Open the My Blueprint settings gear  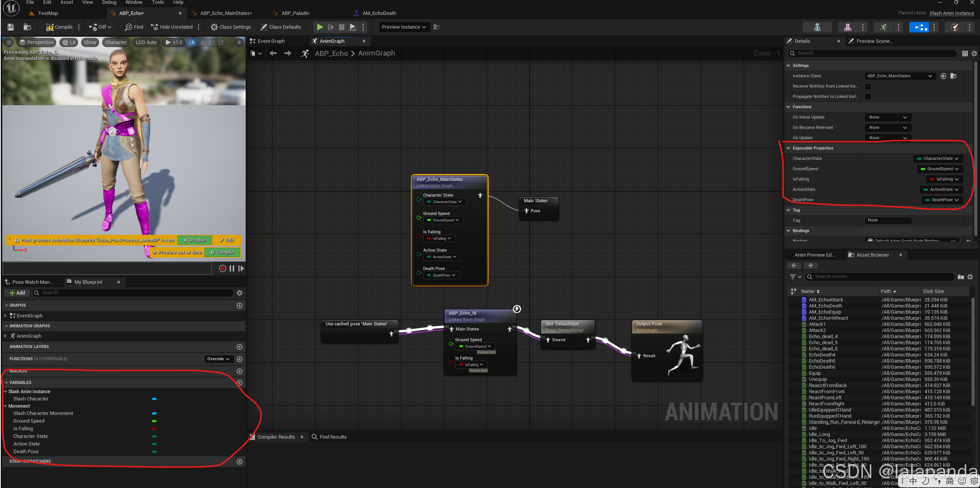[240, 293]
